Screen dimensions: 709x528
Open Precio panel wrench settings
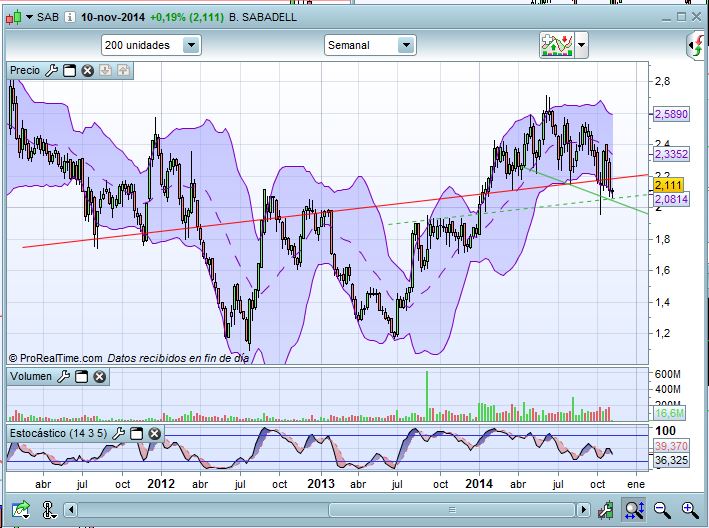[x=52, y=71]
